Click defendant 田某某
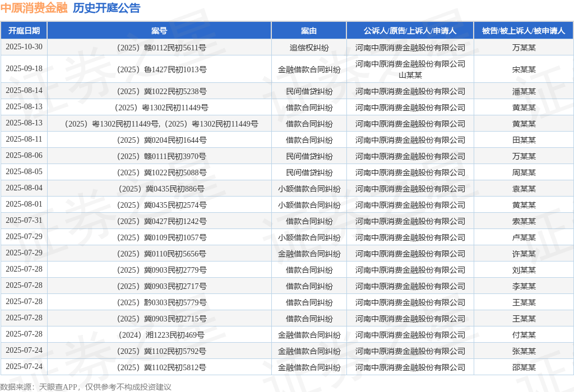 (524, 140)
